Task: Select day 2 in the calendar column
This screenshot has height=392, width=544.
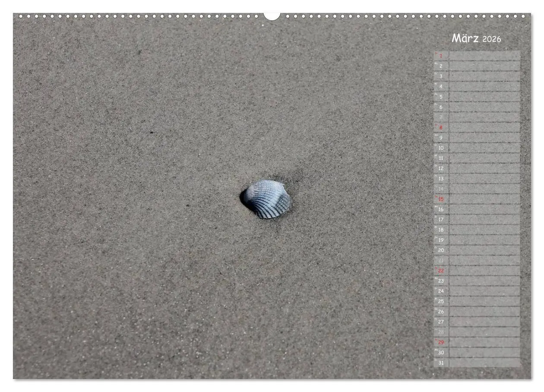Action: point(441,66)
